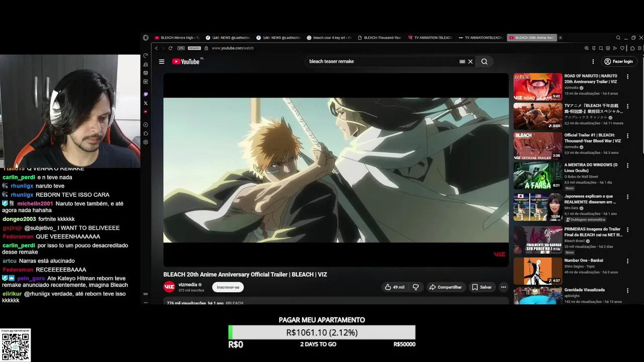Click the magnifier zoom icon in address bar
The height and width of the screenshot is (362, 644).
[587, 48]
